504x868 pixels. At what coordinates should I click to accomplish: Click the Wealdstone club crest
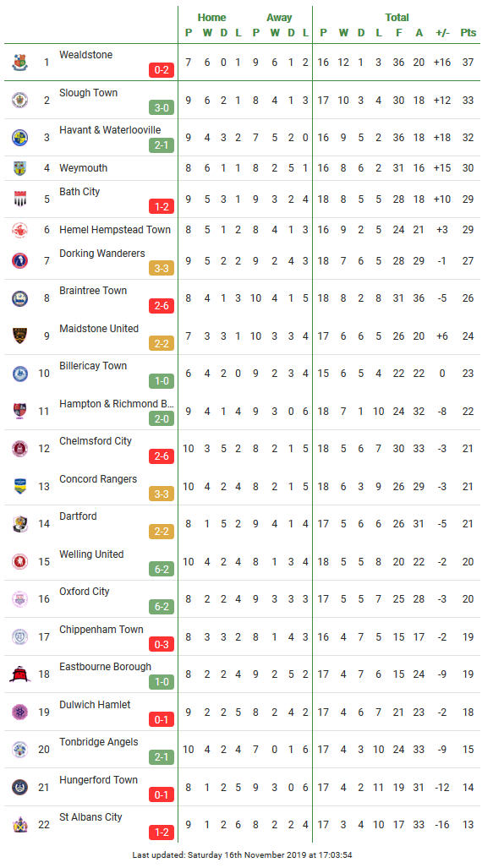20,62
